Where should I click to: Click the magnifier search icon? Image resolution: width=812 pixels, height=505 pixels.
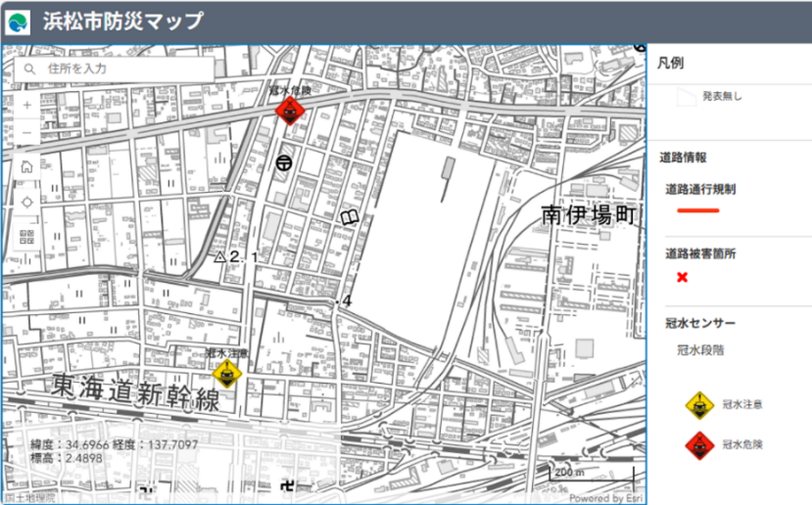pos(29,69)
